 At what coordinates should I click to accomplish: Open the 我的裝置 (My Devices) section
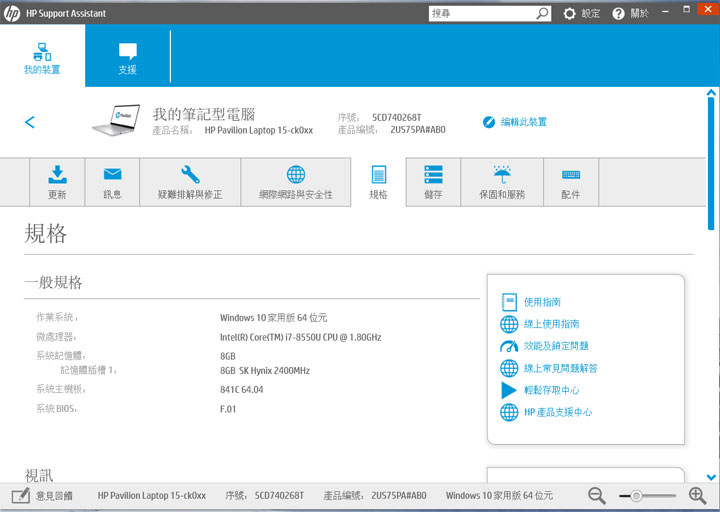point(42,57)
